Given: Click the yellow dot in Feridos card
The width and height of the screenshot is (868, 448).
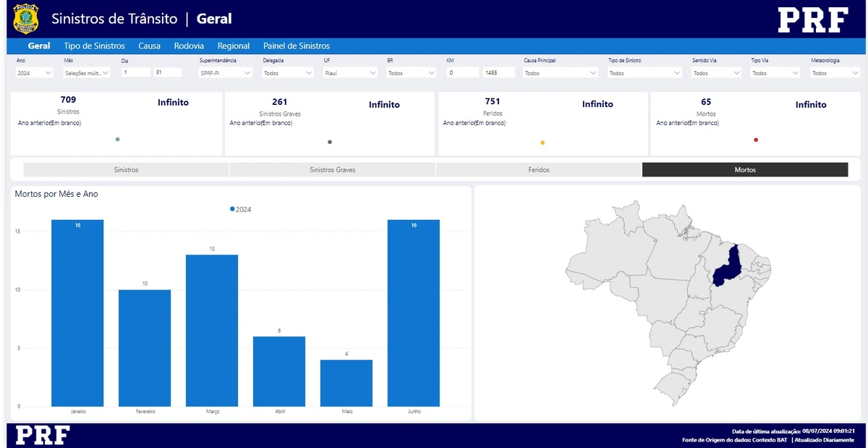Looking at the screenshot, I should [x=542, y=143].
